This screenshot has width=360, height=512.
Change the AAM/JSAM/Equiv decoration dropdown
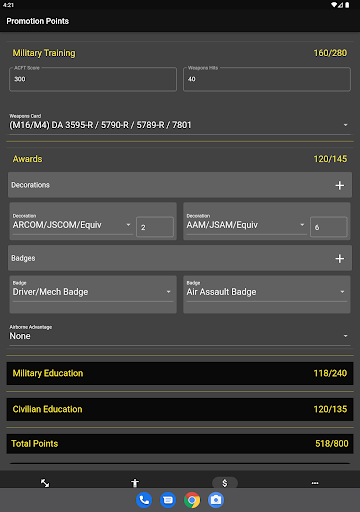(246, 225)
